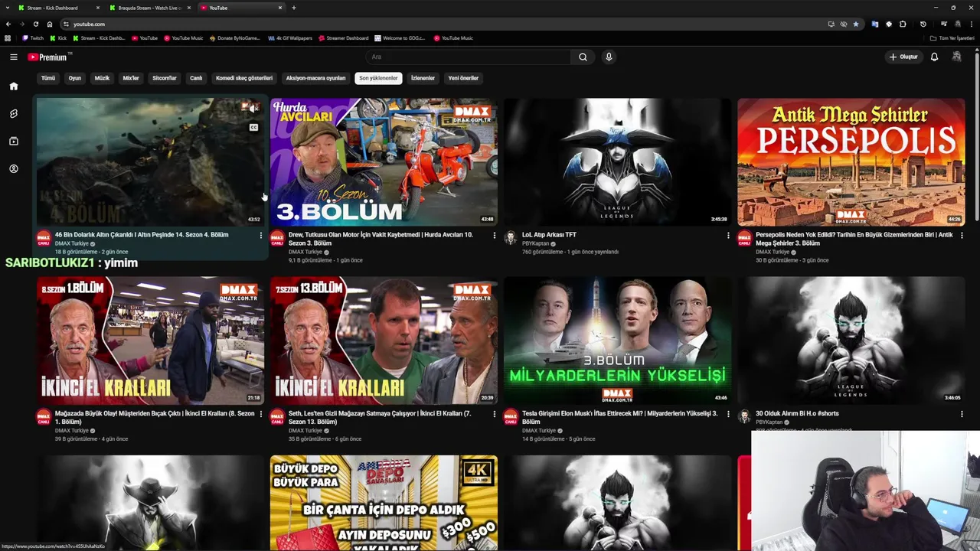The image size is (980, 551).
Task: Click the browser address bar URL
Action: coord(90,24)
